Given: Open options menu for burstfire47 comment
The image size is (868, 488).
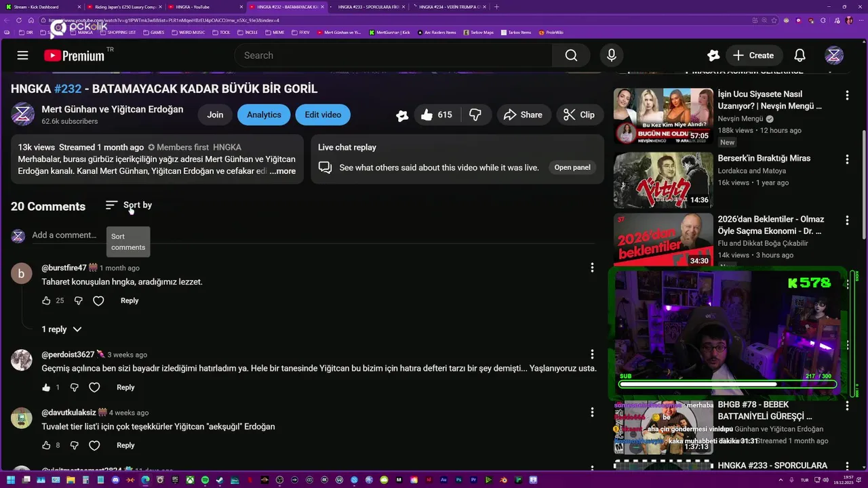Looking at the screenshot, I should (x=592, y=268).
